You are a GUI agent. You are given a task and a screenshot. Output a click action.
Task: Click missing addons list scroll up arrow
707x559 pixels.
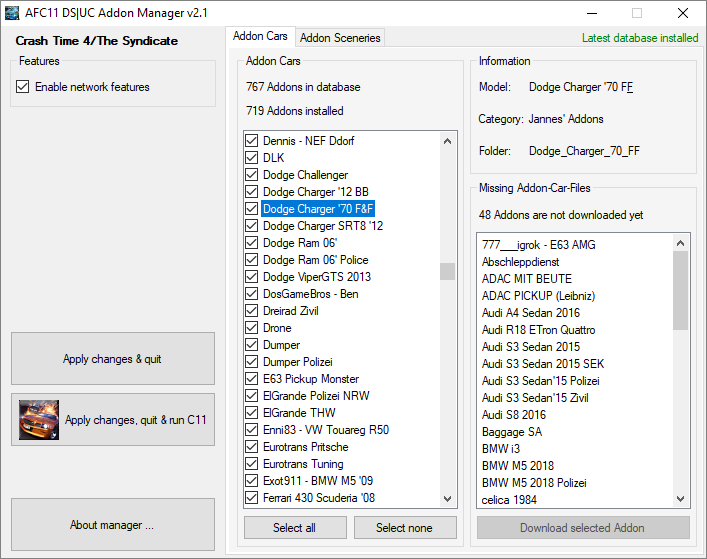click(680, 243)
